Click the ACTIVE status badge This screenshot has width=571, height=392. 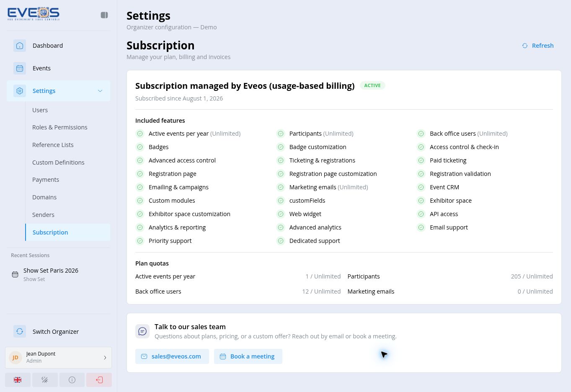(372, 85)
